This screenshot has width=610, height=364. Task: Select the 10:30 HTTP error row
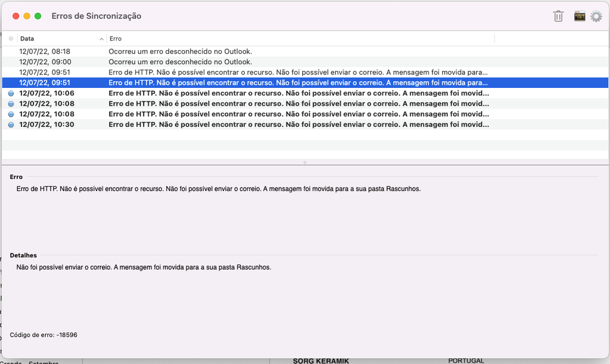(244, 124)
